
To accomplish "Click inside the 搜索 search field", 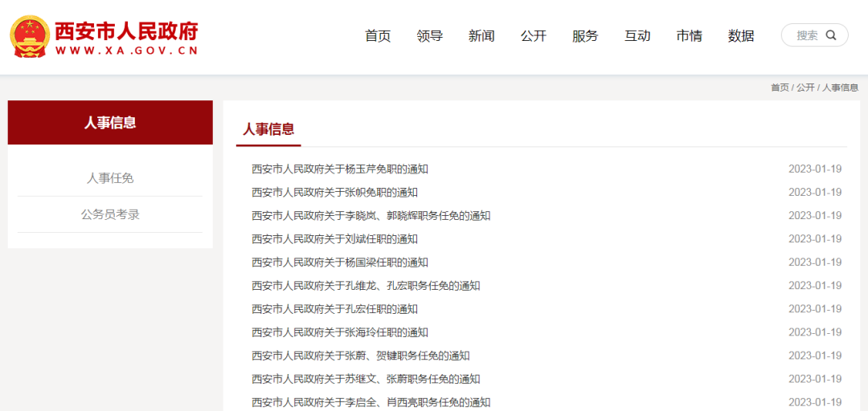I will [806, 35].
